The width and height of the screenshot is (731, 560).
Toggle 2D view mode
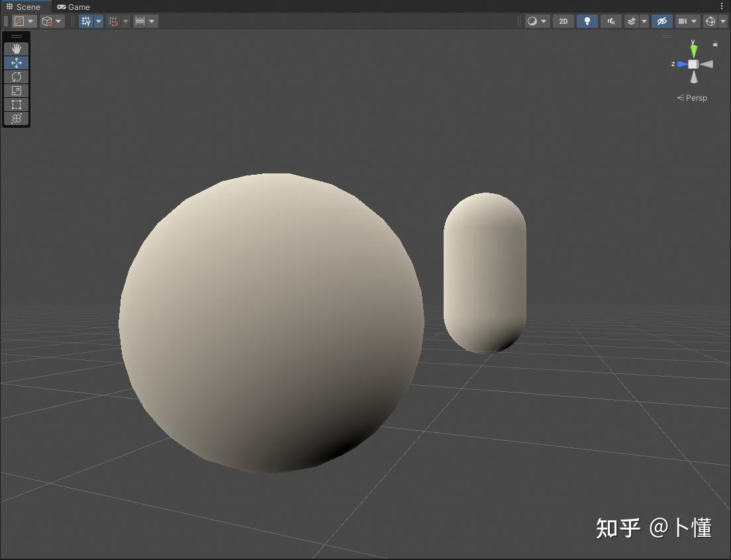tap(563, 21)
